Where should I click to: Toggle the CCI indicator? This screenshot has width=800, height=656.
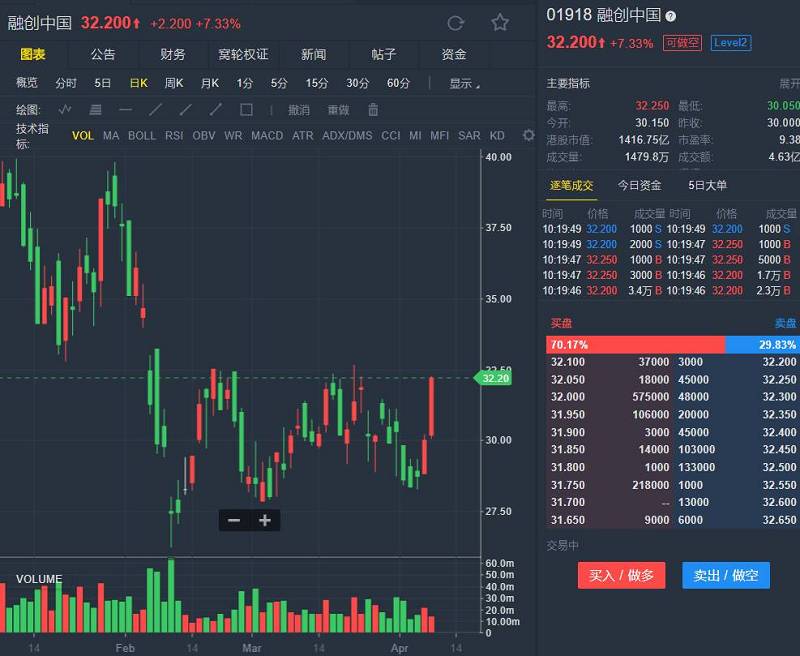pyautogui.click(x=391, y=136)
